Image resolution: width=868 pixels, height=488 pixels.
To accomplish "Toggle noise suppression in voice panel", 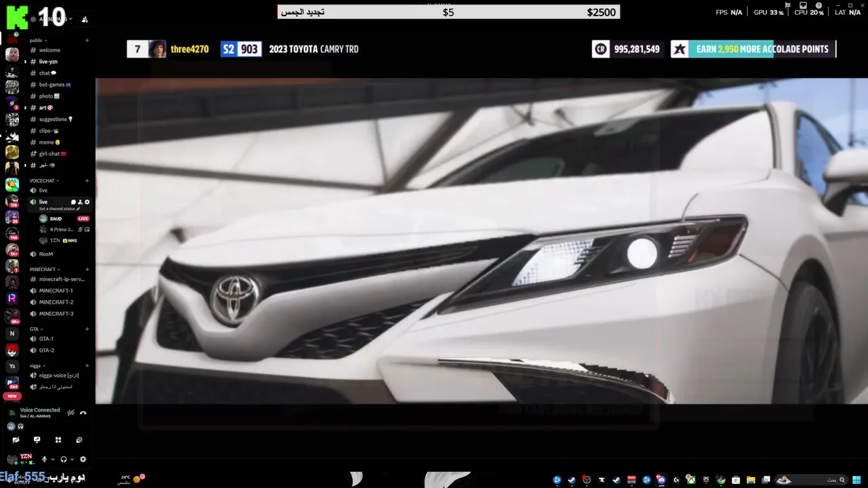I will 71,413.
